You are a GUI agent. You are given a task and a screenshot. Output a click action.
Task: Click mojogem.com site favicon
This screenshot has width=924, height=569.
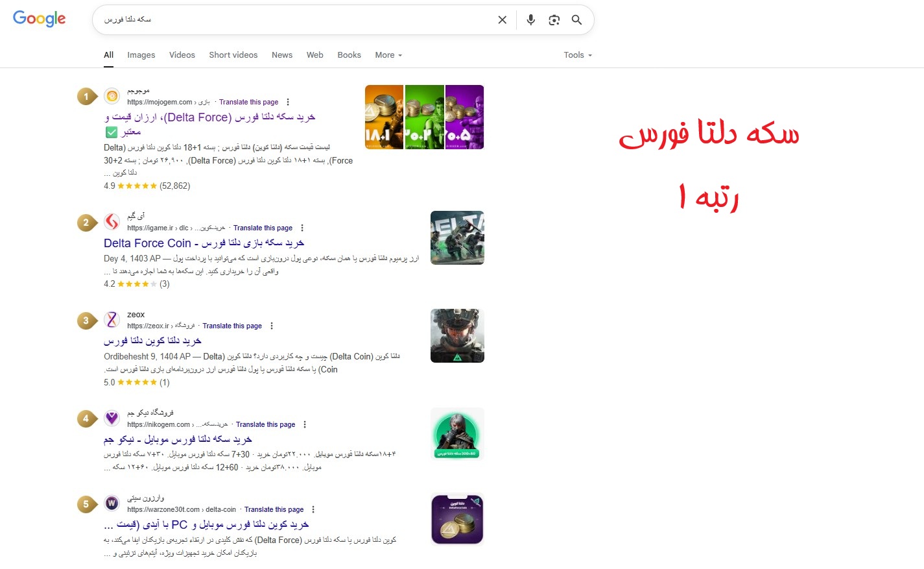[112, 96]
